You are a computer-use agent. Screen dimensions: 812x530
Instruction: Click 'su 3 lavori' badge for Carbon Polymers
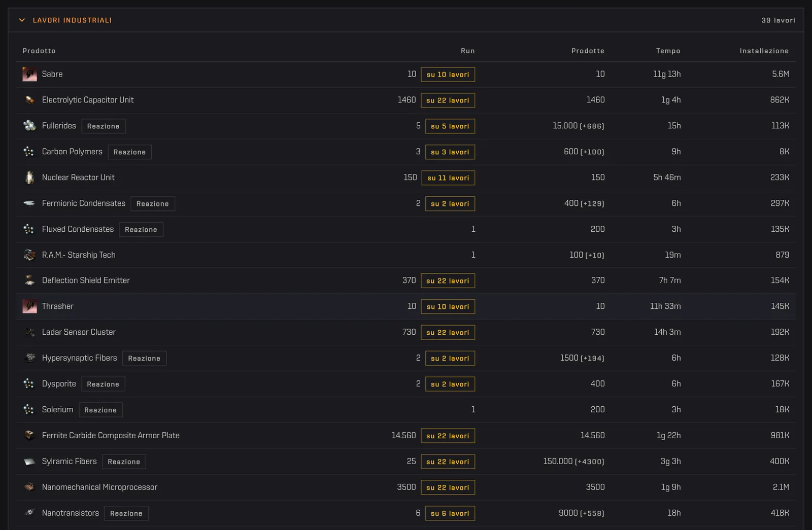tap(450, 152)
